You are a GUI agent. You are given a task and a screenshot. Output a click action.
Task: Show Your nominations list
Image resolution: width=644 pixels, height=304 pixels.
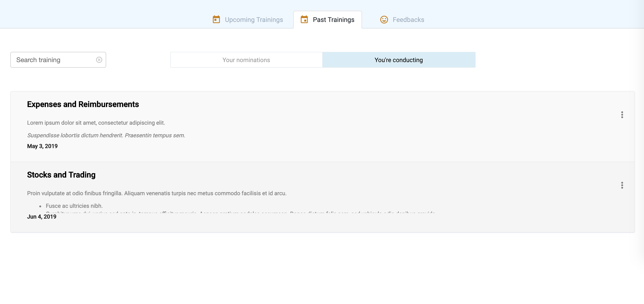(246, 60)
